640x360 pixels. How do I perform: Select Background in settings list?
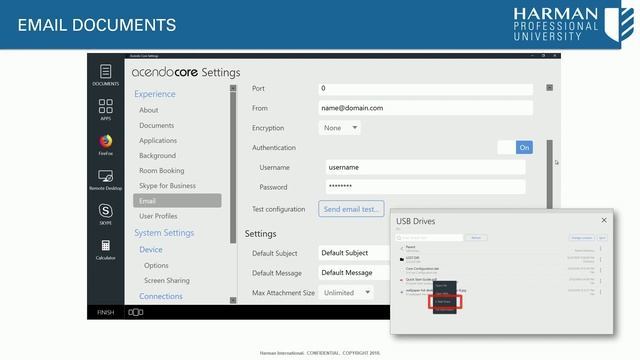pos(157,156)
